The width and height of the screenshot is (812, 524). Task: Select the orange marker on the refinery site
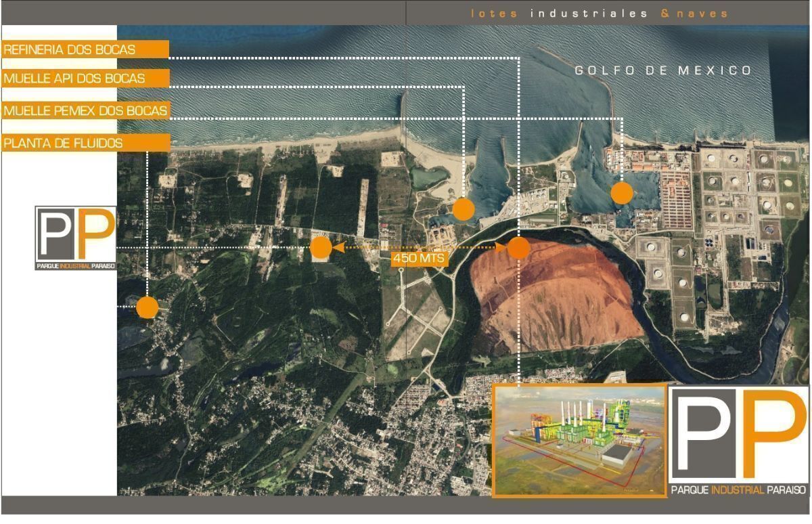point(518,248)
